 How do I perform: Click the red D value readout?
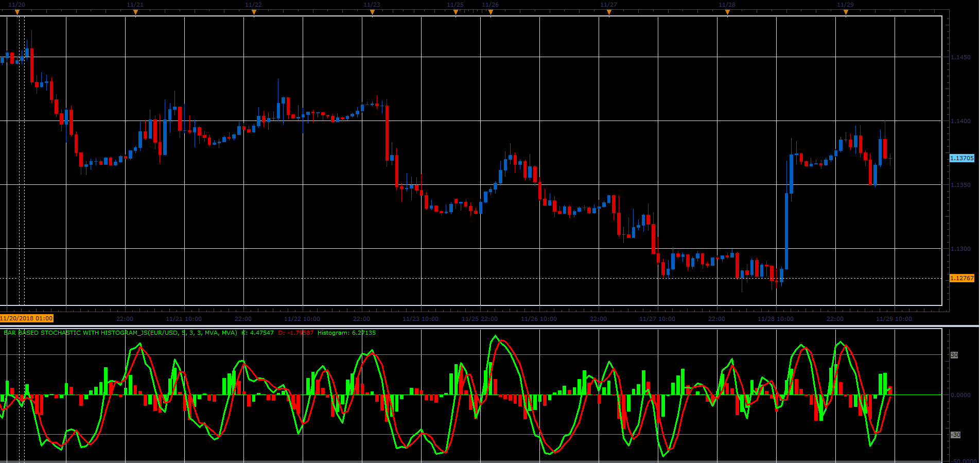[x=296, y=333]
